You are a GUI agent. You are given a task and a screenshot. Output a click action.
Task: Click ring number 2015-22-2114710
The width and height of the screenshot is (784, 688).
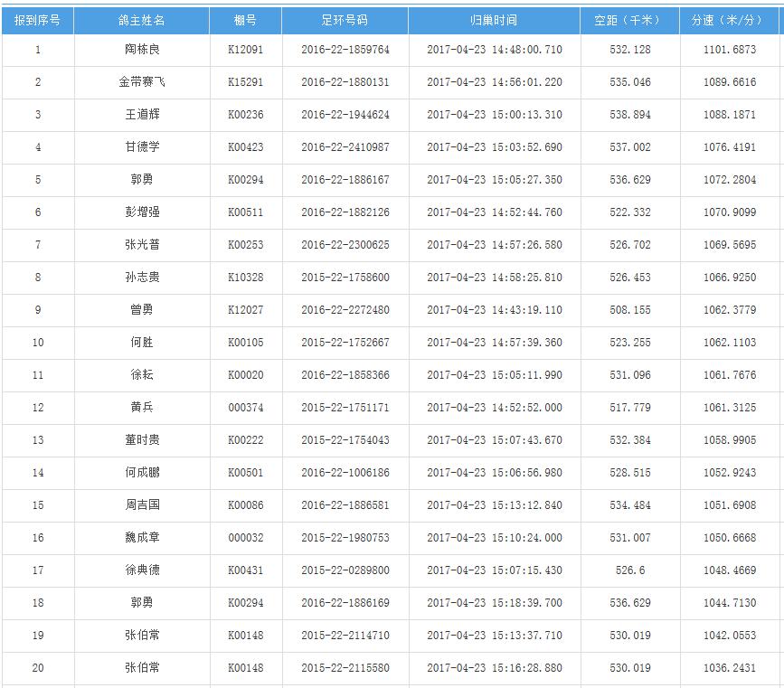click(345, 636)
